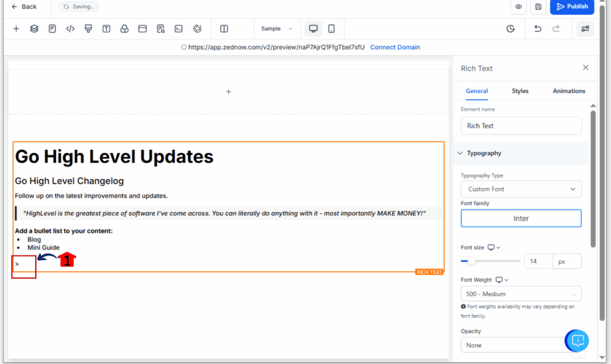Open the custom code icon

point(70,29)
